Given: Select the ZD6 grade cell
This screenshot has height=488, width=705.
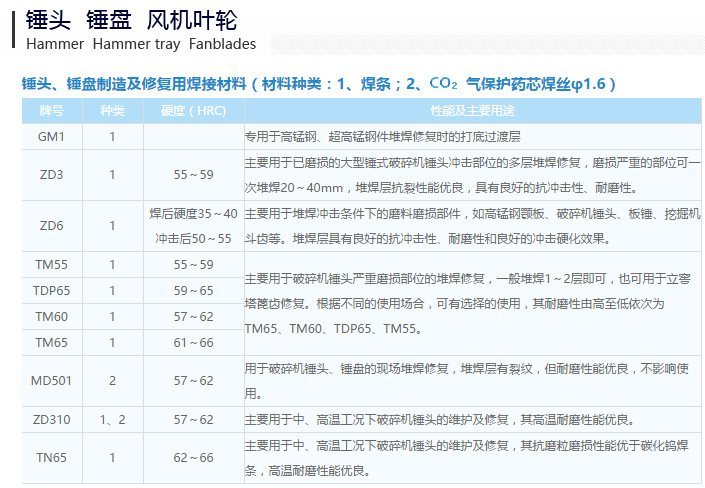Looking at the screenshot, I should [x=51, y=226].
